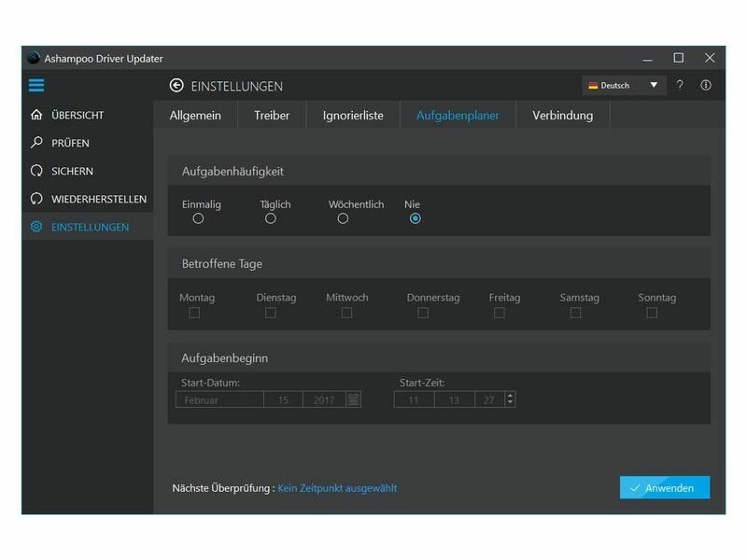This screenshot has width=747, height=560.
Task: Switch to the Treiber tab
Action: pyautogui.click(x=272, y=116)
